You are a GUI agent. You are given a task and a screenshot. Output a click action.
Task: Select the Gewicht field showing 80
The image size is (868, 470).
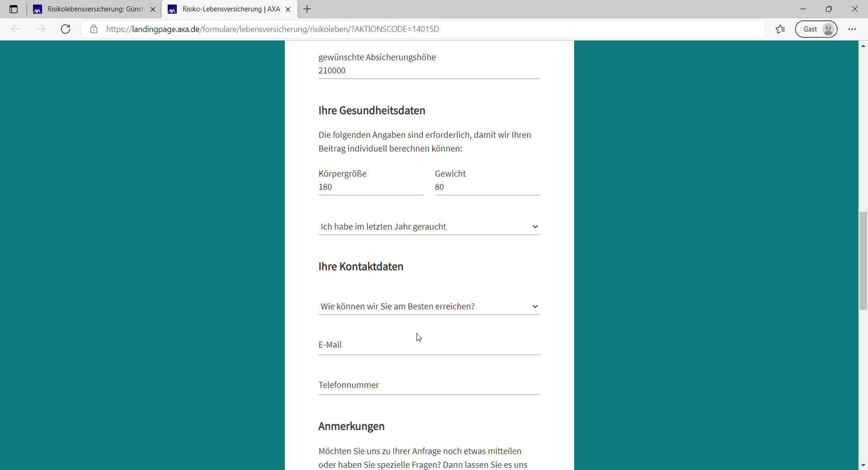point(487,187)
